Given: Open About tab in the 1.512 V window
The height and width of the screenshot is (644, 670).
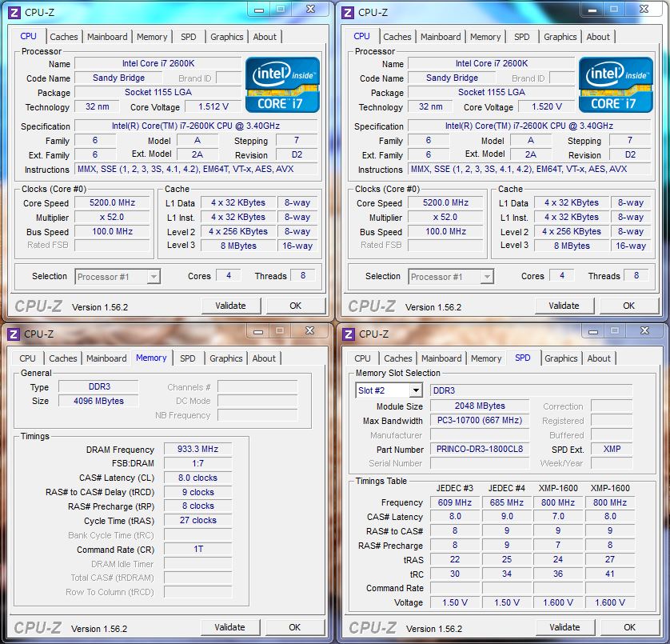Looking at the screenshot, I should 265,37.
